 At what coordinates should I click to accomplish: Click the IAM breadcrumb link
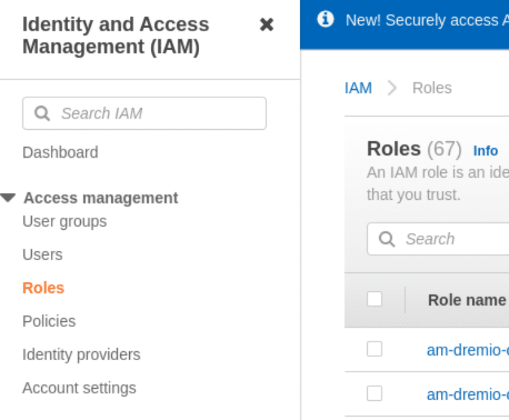358,88
